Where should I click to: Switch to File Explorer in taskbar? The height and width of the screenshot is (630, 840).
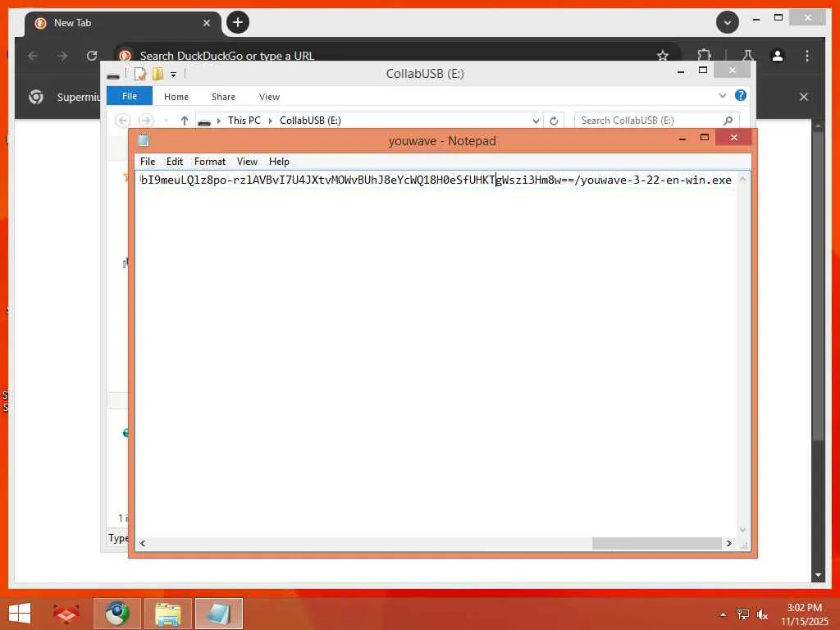pos(167,614)
